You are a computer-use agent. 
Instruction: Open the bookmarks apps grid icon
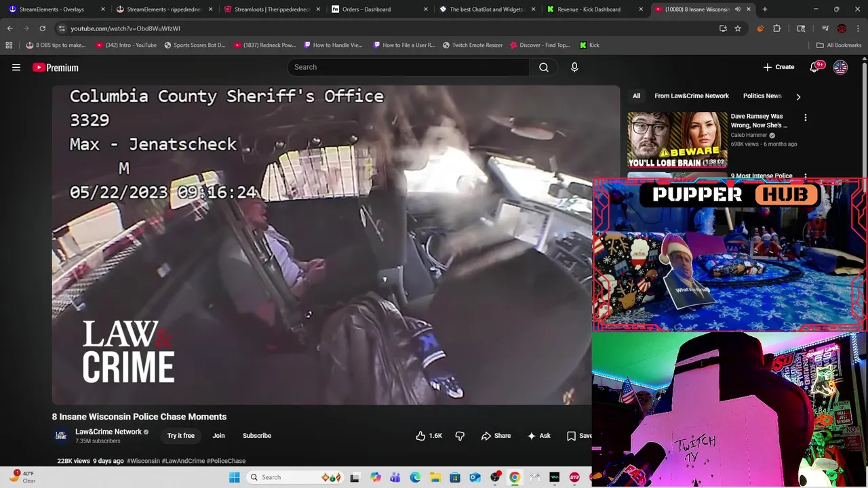coord(9,45)
